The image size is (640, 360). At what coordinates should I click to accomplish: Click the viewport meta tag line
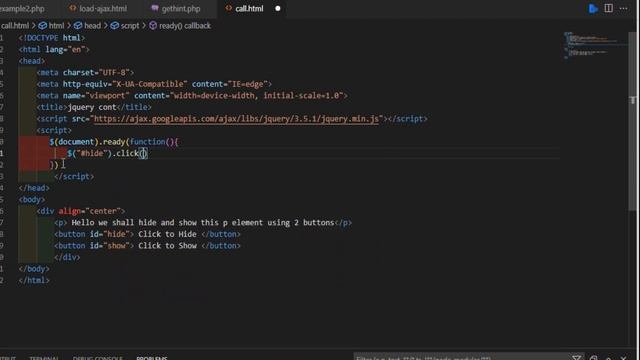[x=192, y=96]
